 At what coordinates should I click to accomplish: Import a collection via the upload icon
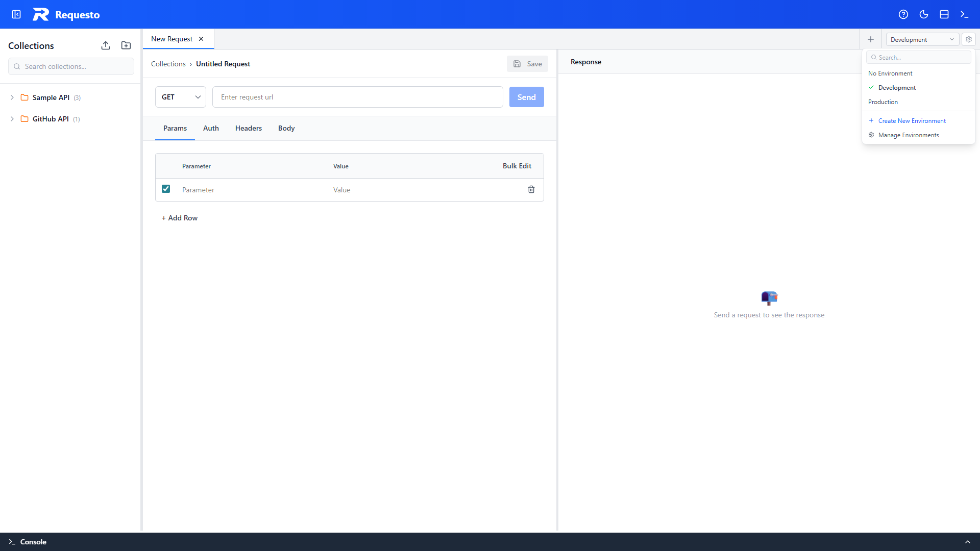106,45
